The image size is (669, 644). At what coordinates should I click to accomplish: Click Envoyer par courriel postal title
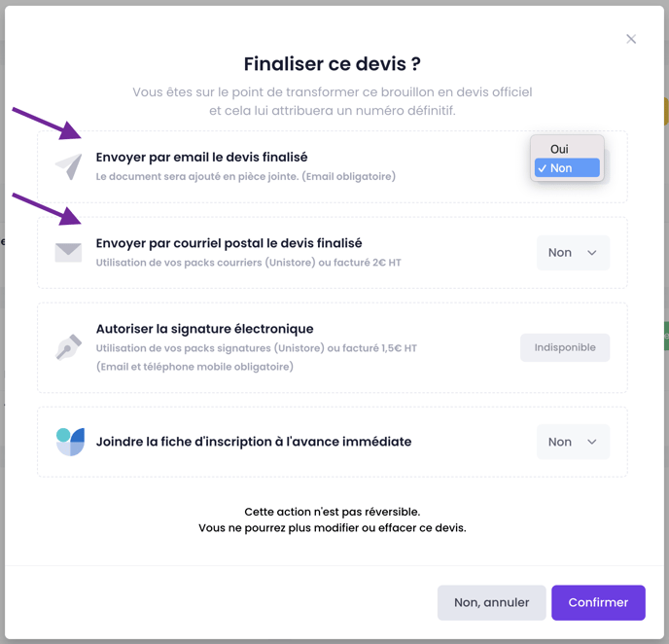(x=229, y=243)
